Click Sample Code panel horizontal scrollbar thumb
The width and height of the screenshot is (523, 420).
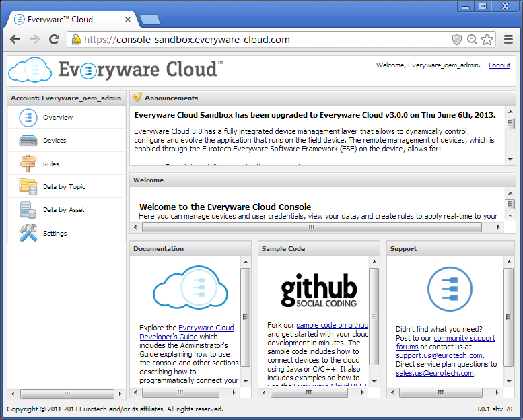click(309, 392)
